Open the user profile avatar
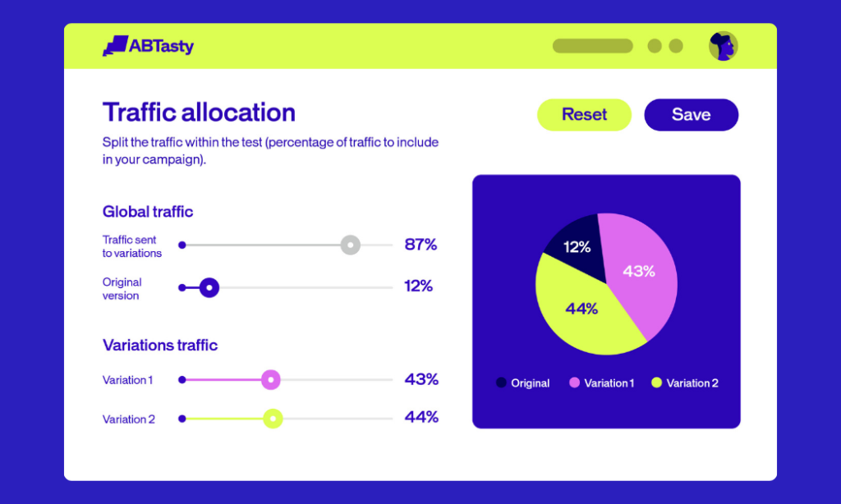The height and width of the screenshot is (504, 841). pyautogui.click(x=722, y=46)
